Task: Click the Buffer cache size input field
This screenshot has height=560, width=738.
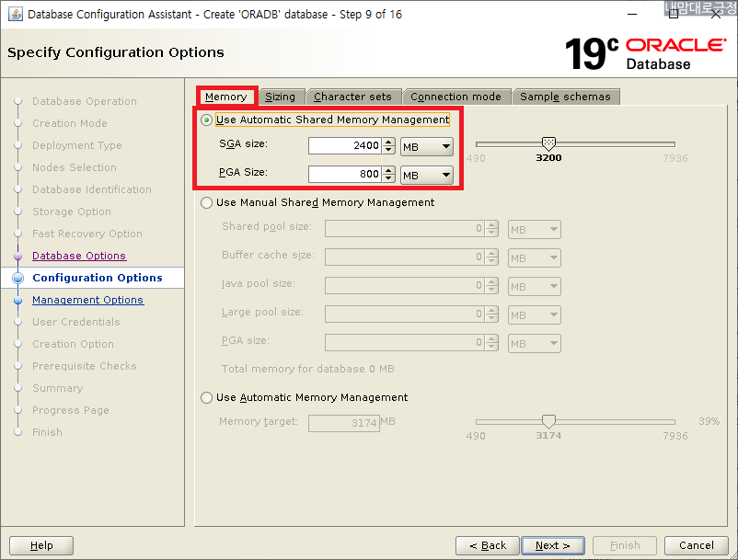Action: (405, 257)
